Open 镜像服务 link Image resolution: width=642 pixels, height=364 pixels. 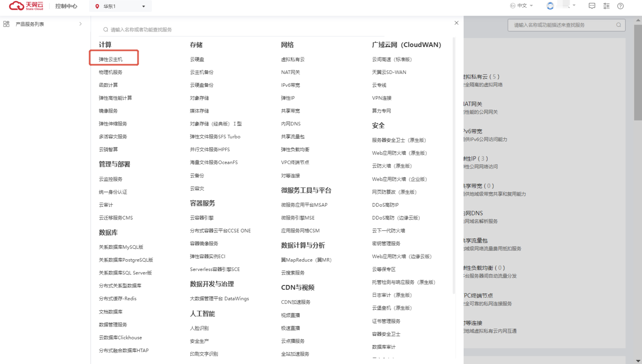click(108, 111)
